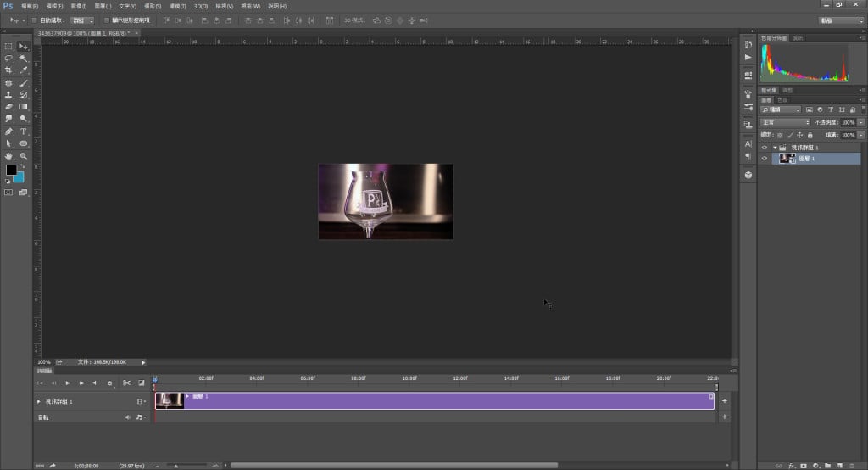Viewport: 868px width, 470px height.
Task: Select the Move tool in toolbox
Action: coord(24,47)
